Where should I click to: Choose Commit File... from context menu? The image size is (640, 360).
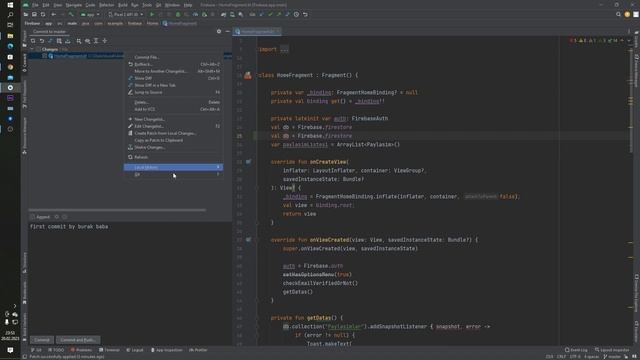(x=173, y=57)
